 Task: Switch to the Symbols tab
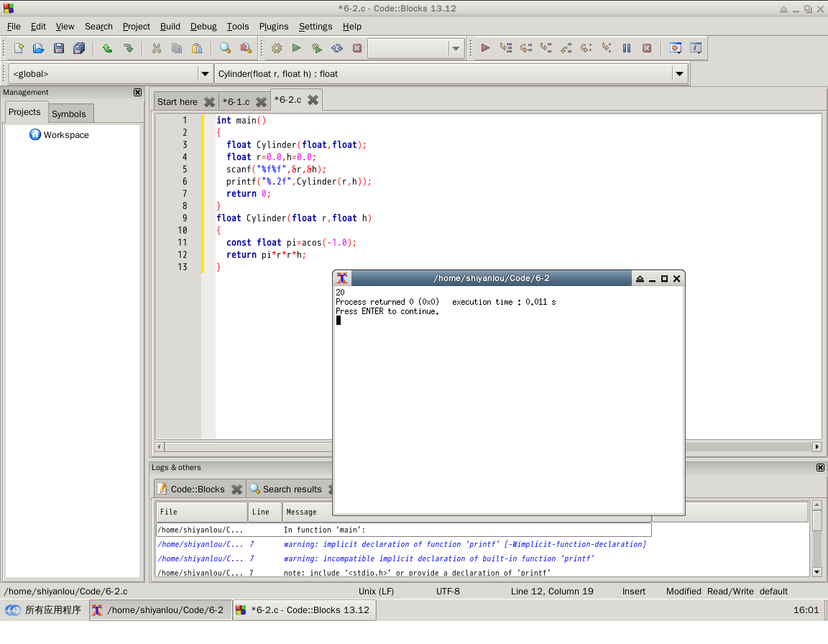coord(69,114)
